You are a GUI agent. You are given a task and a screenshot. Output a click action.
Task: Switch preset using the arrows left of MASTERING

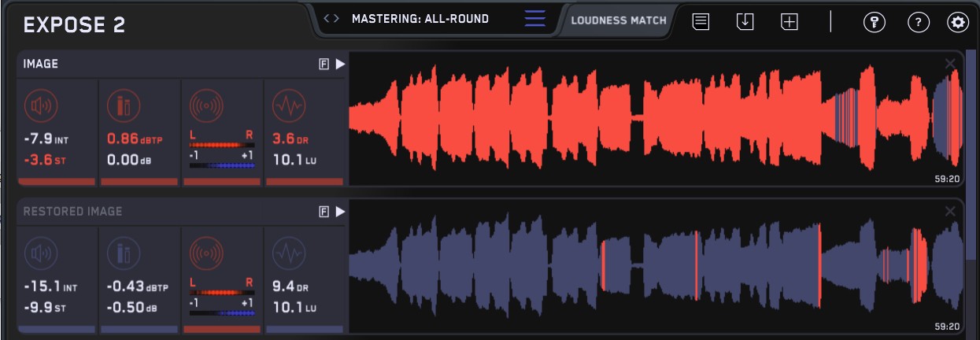point(331,19)
